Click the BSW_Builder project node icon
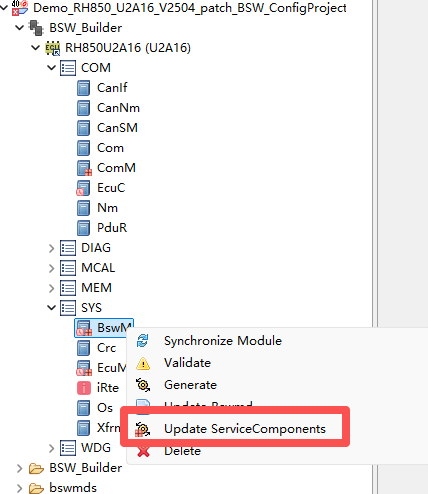Screen dimensions: 428x494 (x=36, y=28)
